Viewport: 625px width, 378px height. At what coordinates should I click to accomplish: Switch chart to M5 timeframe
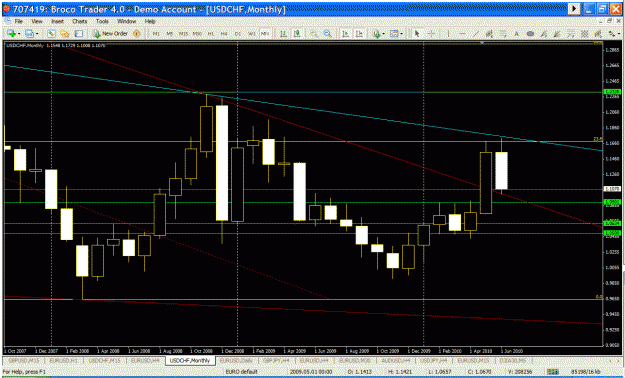pyautogui.click(x=169, y=34)
